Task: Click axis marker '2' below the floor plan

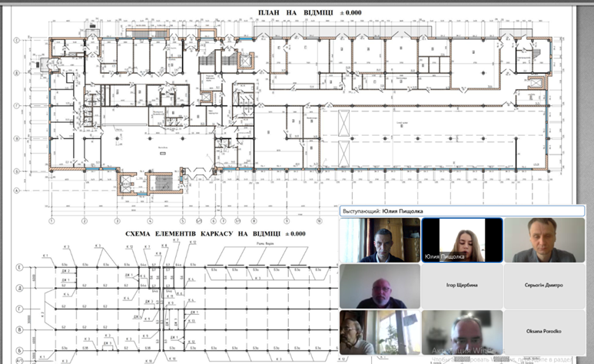Action: pyautogui.click(x=85, y=221)
